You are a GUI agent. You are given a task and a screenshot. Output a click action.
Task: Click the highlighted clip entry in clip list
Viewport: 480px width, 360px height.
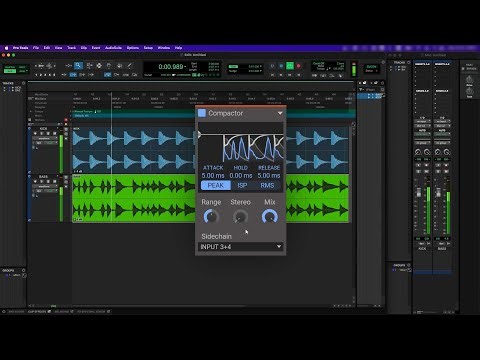click(x=371, y=96)
